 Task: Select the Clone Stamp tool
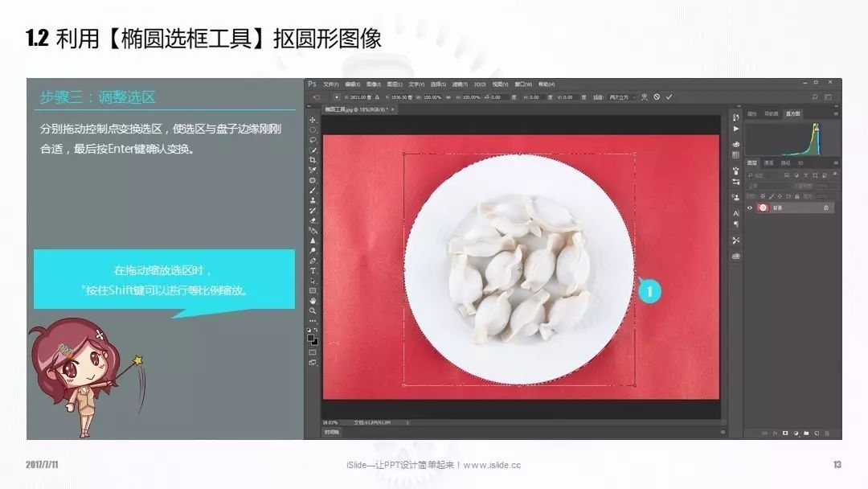tap(313, 200)
